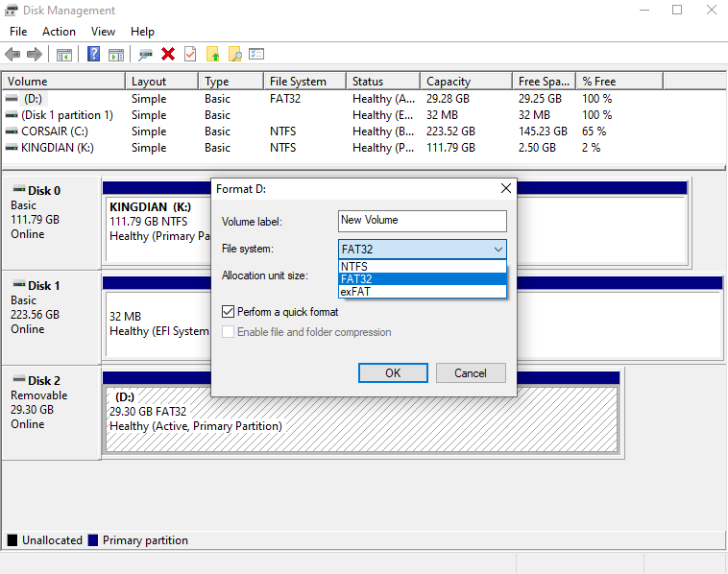The width and height of the screenshot is (728, 574).
Task: Click the Back arrow toolbar icon
Action: point(12,55)
